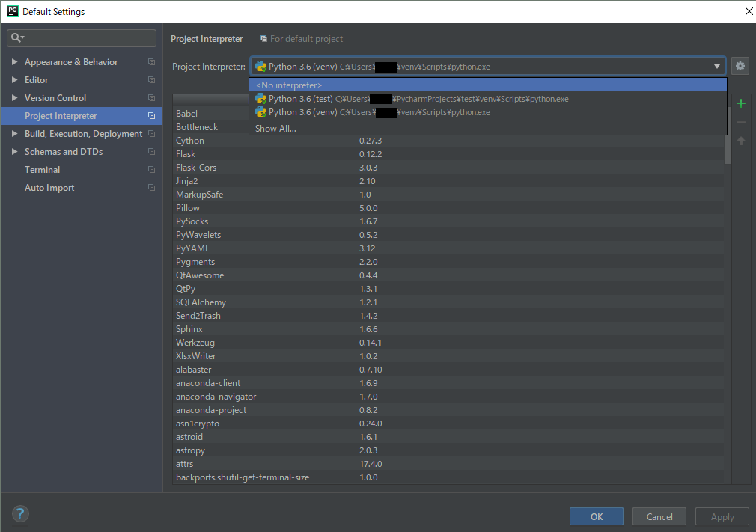
Task: Open the Terminal settings page
Action: click(43, 170)
